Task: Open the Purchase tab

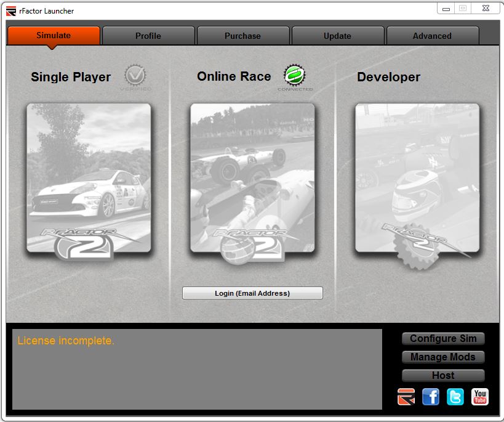Action: pos(242,36)
